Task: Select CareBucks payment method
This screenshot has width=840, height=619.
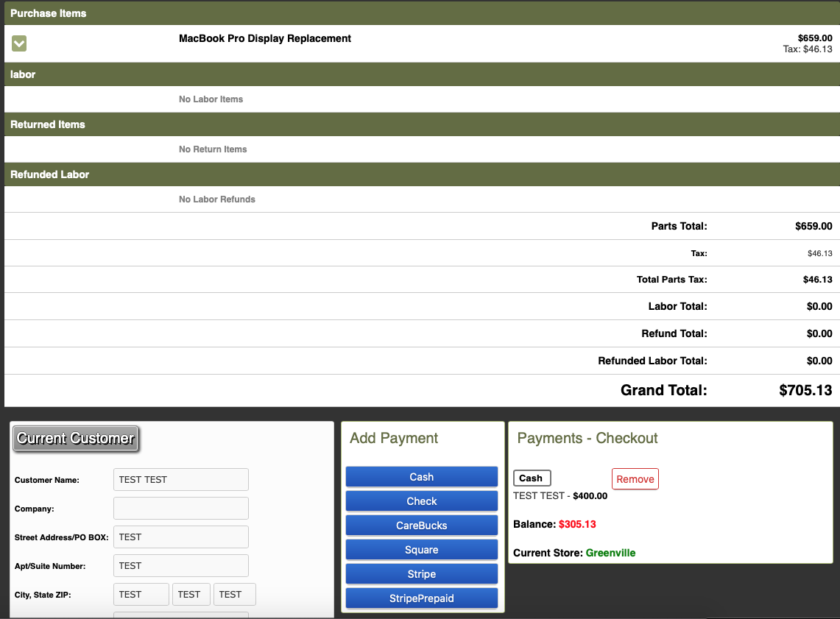Action: pyautogui.click(x=421, y=526)
